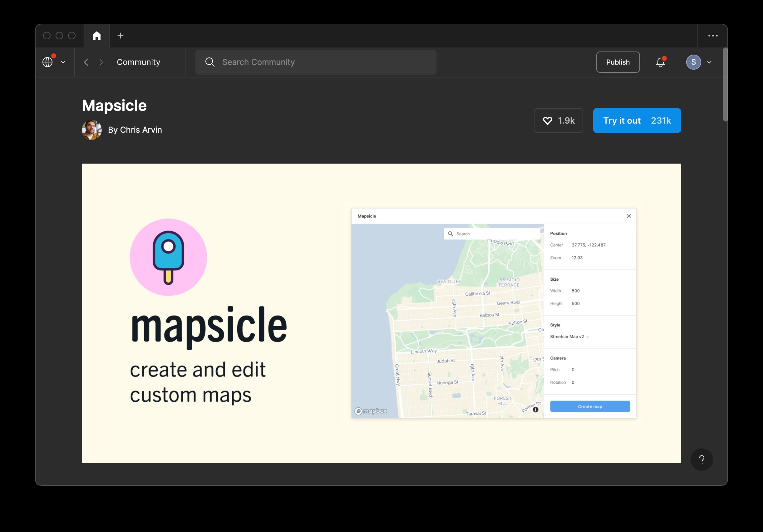The image size is (763, 532).
Task: Visit Chris Arvin's profile
Action: (135, 130)
